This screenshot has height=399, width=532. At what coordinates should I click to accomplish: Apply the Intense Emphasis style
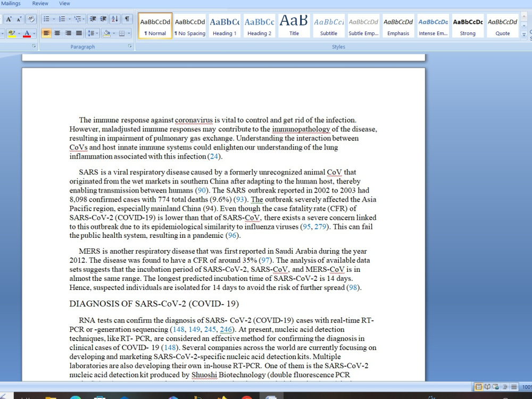coord(433,26)
